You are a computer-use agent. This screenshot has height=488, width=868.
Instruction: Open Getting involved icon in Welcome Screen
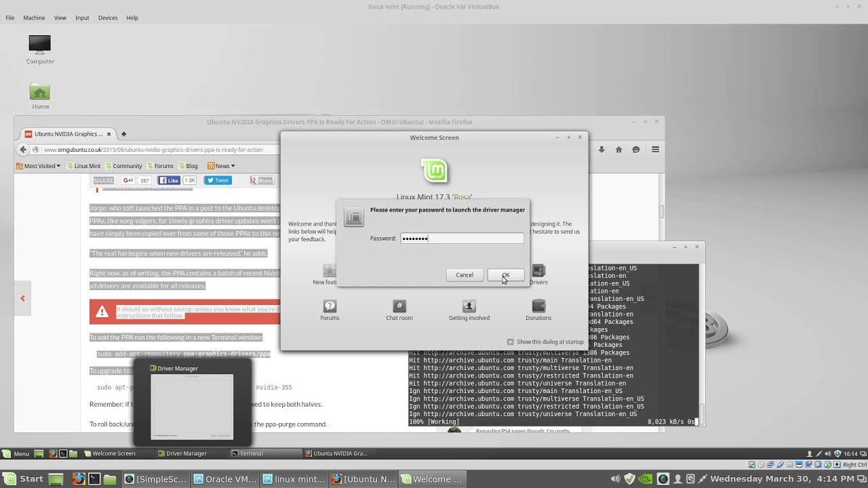click(469, 310)
